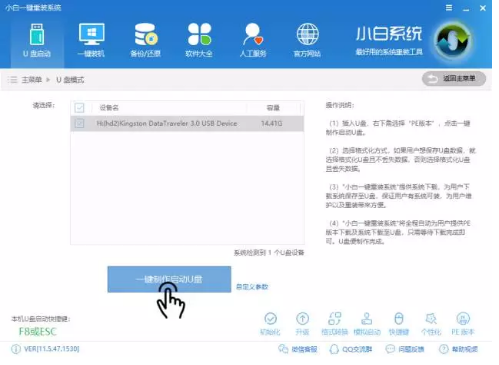Viewport: 499px width, 365px height.
Task: Click the 格式转换 icon
Action: click(334, 319)
